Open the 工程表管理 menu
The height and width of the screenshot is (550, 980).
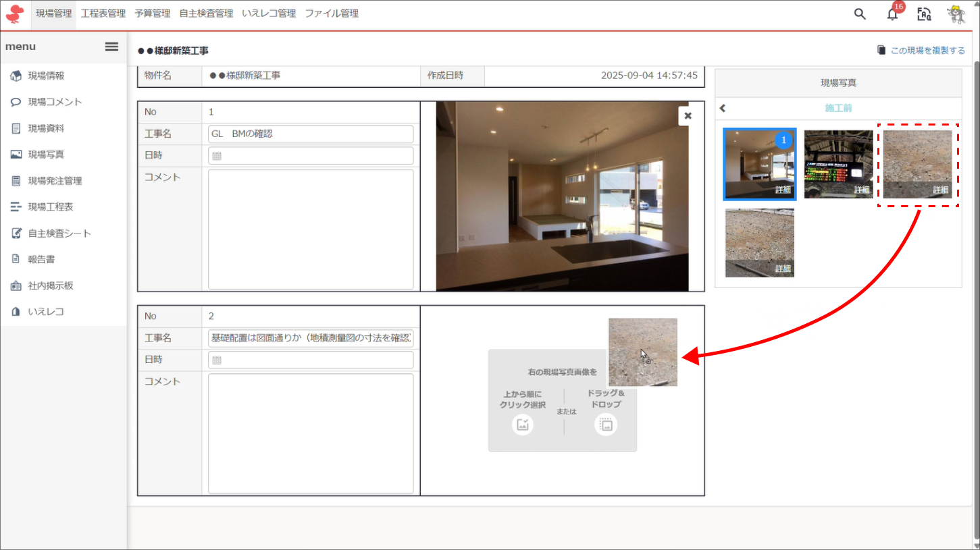[x=103, y=13]
